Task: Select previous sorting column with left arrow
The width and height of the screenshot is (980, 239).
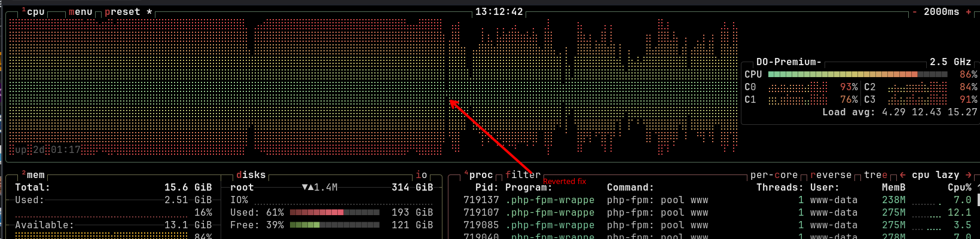Action: coord(902,175)
